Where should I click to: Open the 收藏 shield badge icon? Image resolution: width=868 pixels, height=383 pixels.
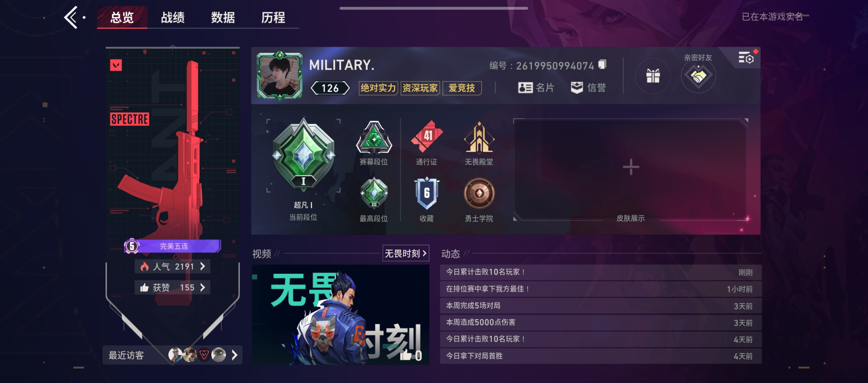(x=426, y=193)
